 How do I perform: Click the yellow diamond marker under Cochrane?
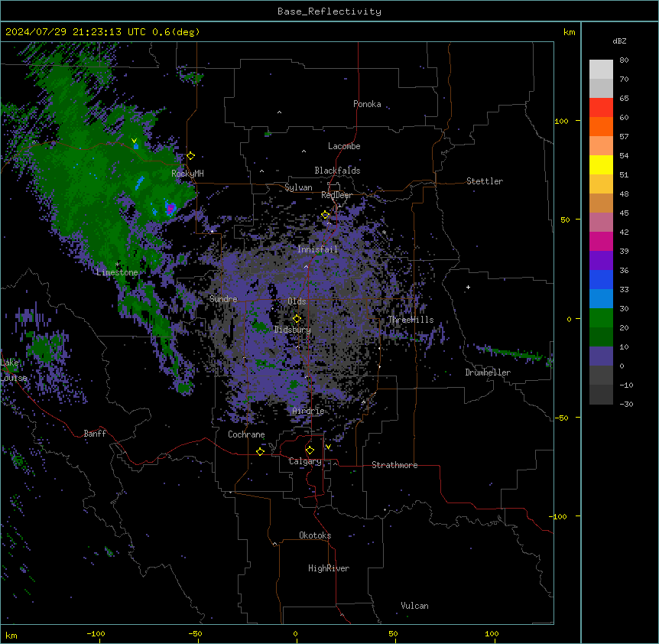click(x=260, y=451)
